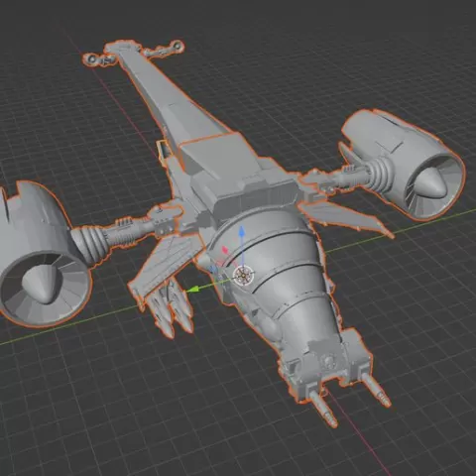476x476 pixels.
Task: Click the small orange bracket beside tail base
Action: click(x=163, y=150)
